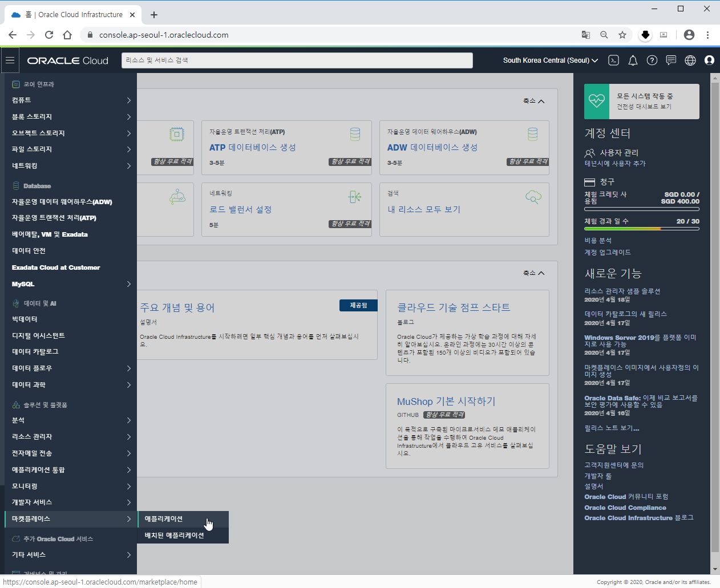Screen dimensions: 720x588
Task: Click ATP 데이터베이스 생성 link
Action: point(252,147)
